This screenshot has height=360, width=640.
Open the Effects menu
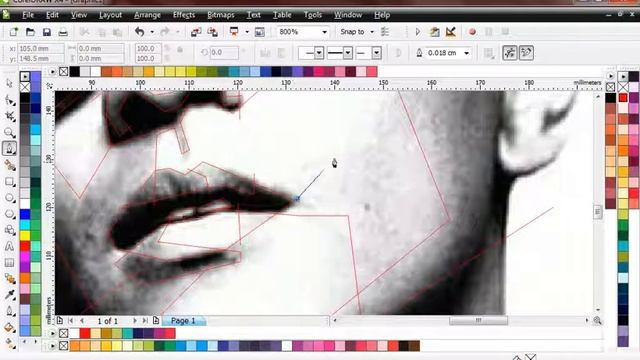point(184,15)
